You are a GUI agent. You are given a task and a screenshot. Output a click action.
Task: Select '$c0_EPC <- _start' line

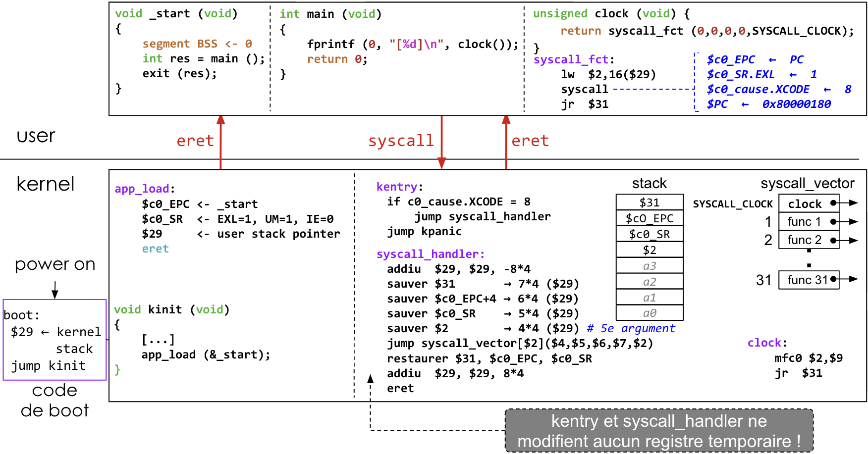click(x=200, y=204)
